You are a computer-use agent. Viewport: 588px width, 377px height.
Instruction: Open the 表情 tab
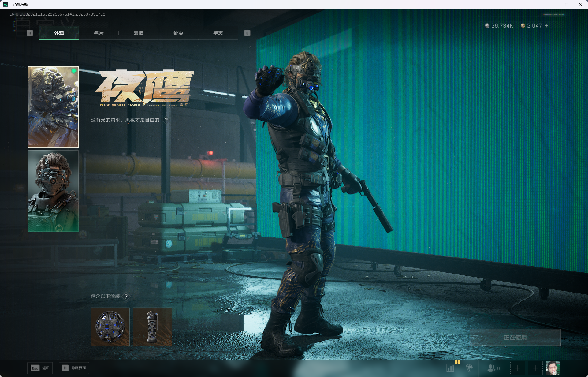[138, 33]
